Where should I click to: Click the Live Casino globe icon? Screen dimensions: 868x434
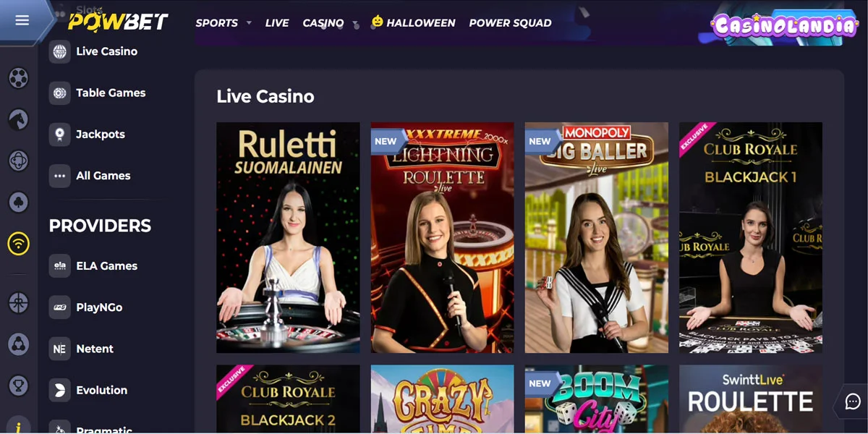59,51
